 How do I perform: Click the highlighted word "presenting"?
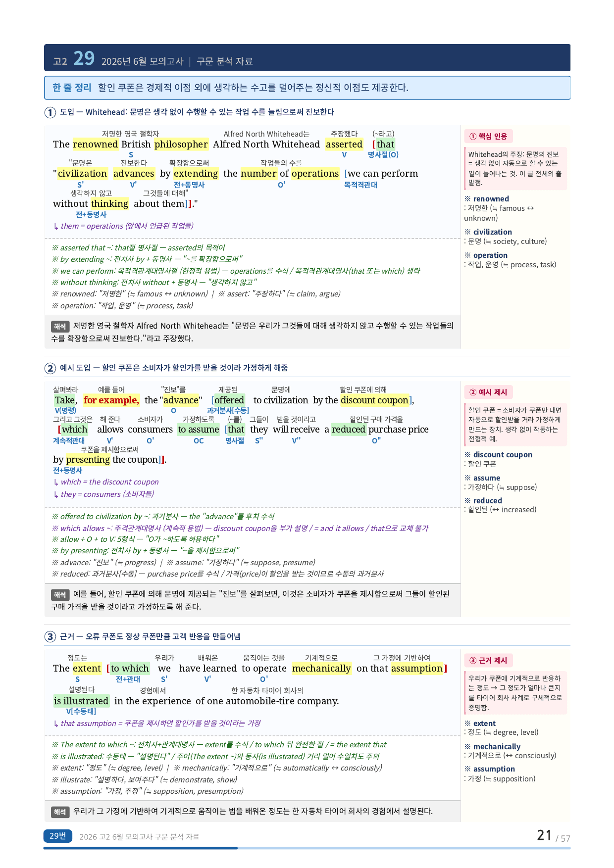88,459
